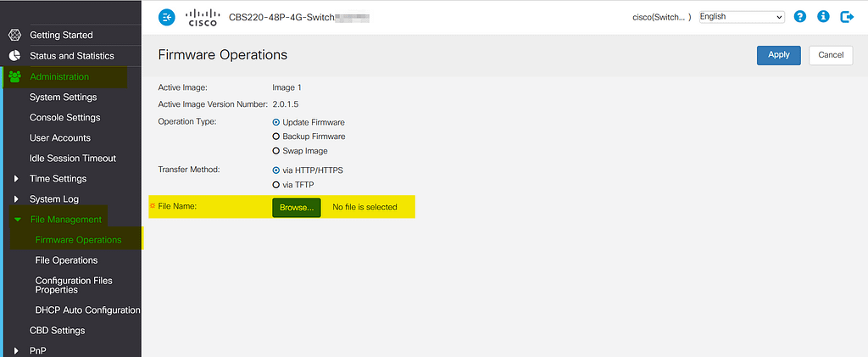The height and width of the screenshot is (357, 868).
Task: Open File Operations in sidebar
Action: [x=66, y=260]
